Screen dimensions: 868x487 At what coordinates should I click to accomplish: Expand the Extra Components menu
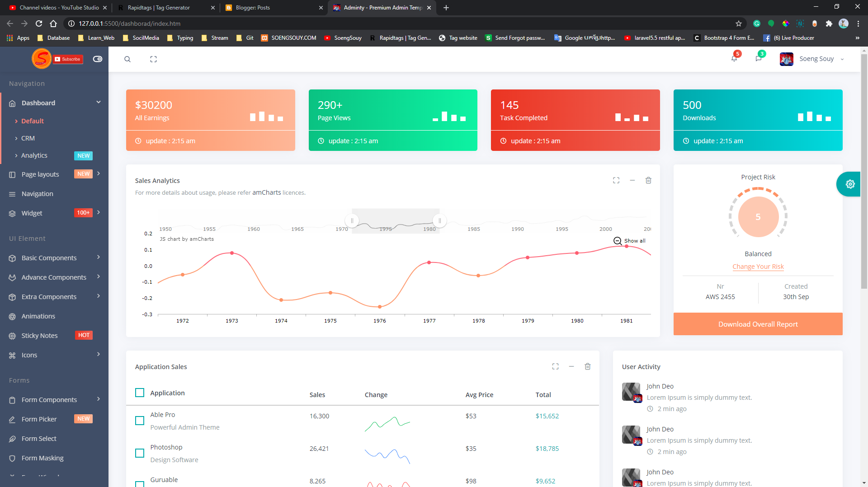pos(54,297)
